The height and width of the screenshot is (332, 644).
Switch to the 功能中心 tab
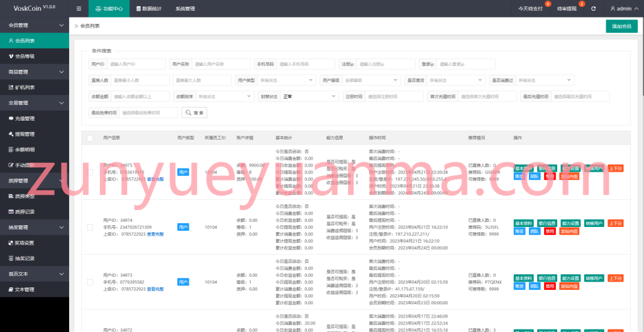point(109,8)
